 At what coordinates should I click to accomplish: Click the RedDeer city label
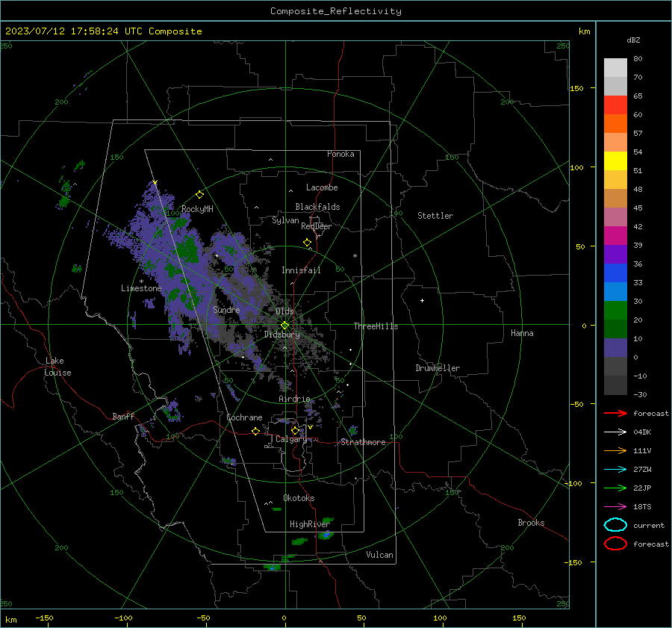pos(317,226)
